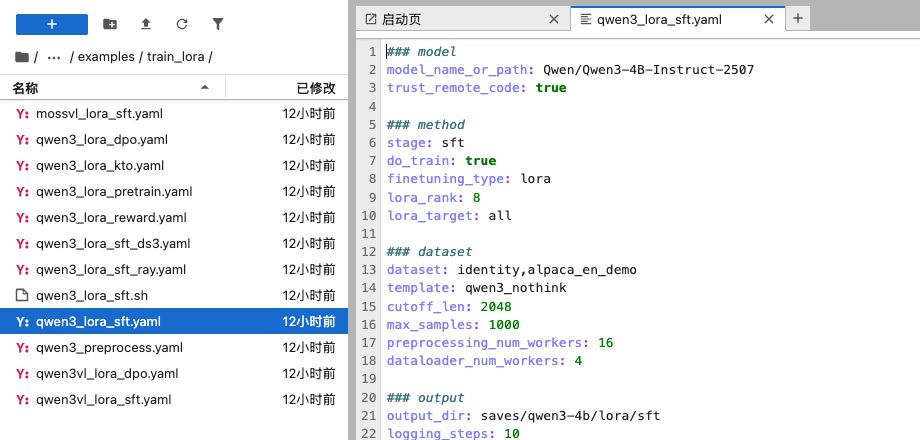Click line number 12 in gutter
Viewport: 920px width, 440px height.
[368, 252]
